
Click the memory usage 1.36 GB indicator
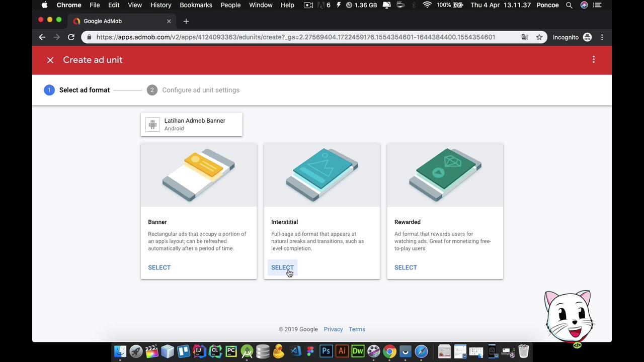pyautogui.click(x=361, y=5)
